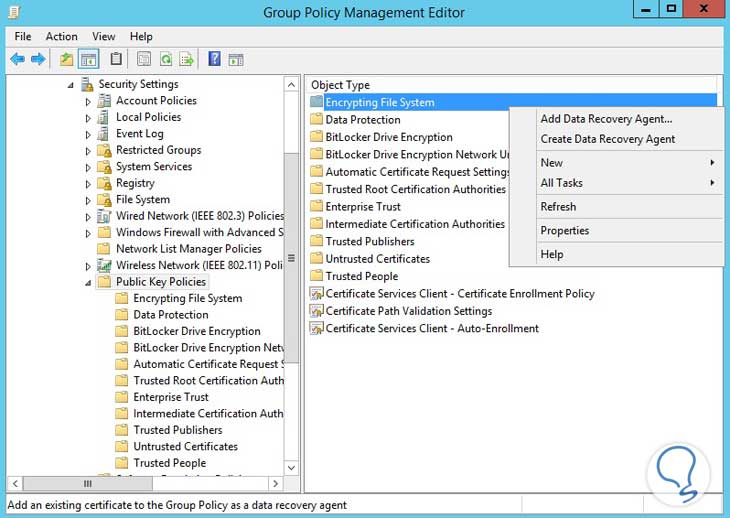
Task: Toggle the Show/Hide Console Tree icon
Action: (x=88, y=59)
